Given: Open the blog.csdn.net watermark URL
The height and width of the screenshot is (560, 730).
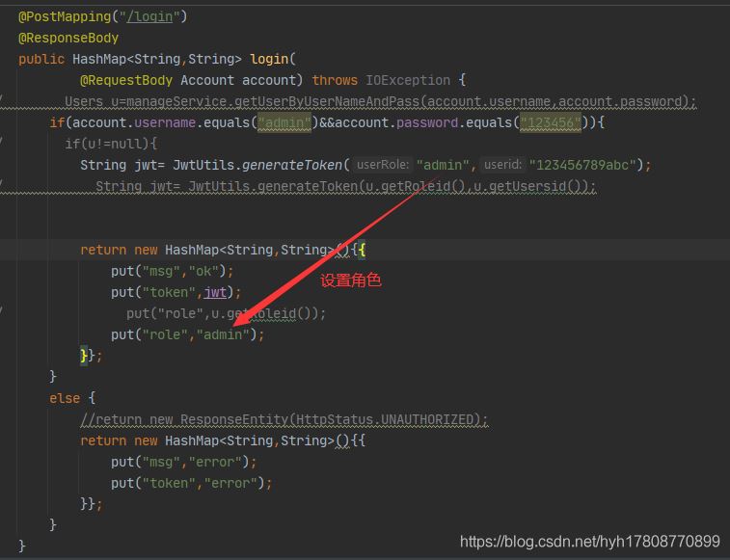Looking at the screenshot, I should point(589,542).
